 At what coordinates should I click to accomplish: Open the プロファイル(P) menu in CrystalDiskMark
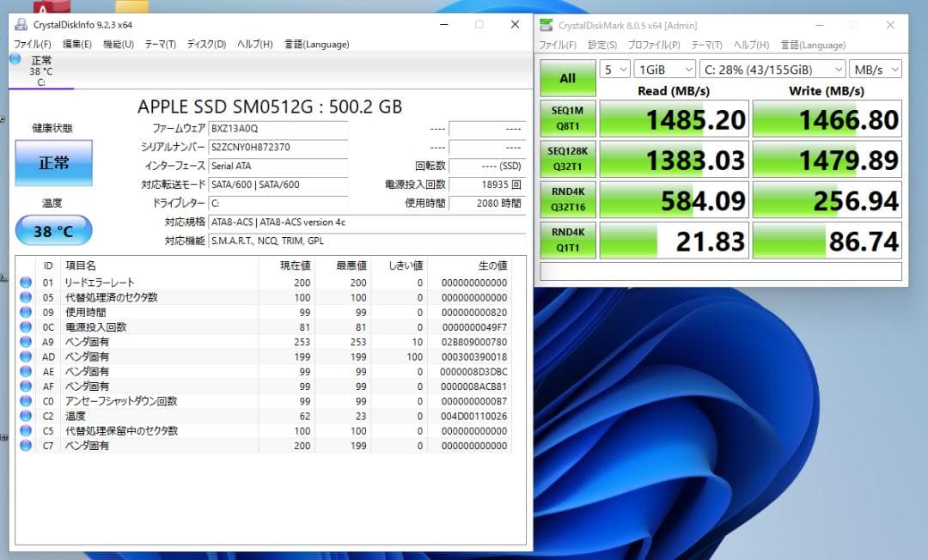point(653,45)
